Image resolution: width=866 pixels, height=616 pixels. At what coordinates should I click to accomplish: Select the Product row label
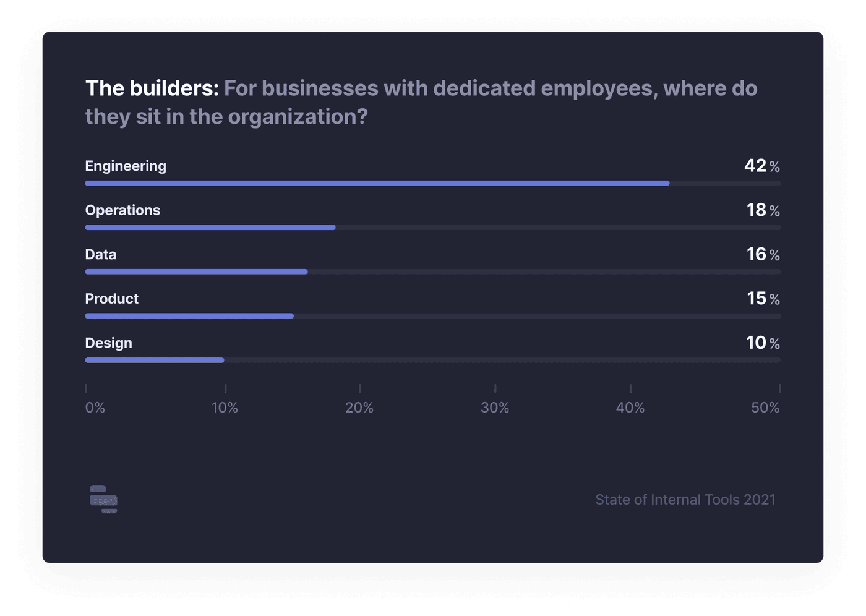[112, 299]
